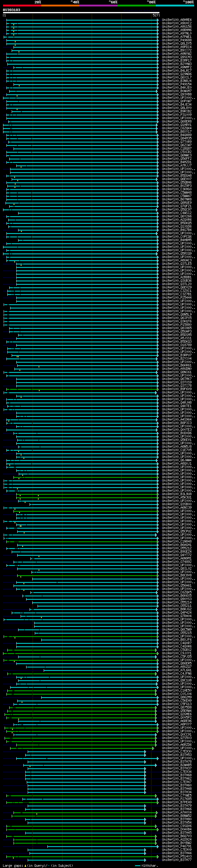Click the green ~80% identity legend segment
197x868 pixels.
(136, 6)
